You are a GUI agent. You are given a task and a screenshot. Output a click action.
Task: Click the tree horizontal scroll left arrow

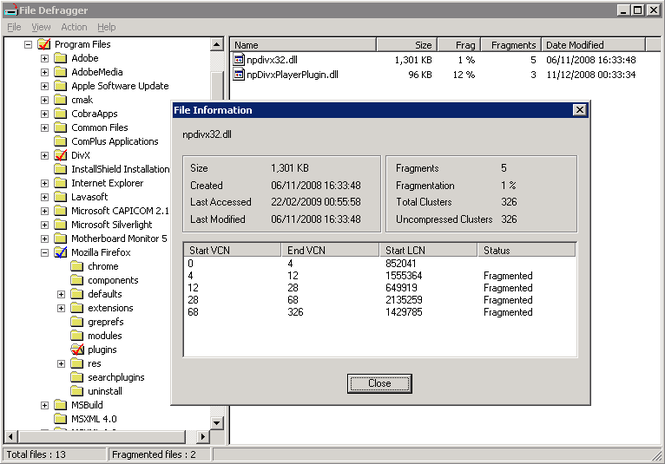11,436
